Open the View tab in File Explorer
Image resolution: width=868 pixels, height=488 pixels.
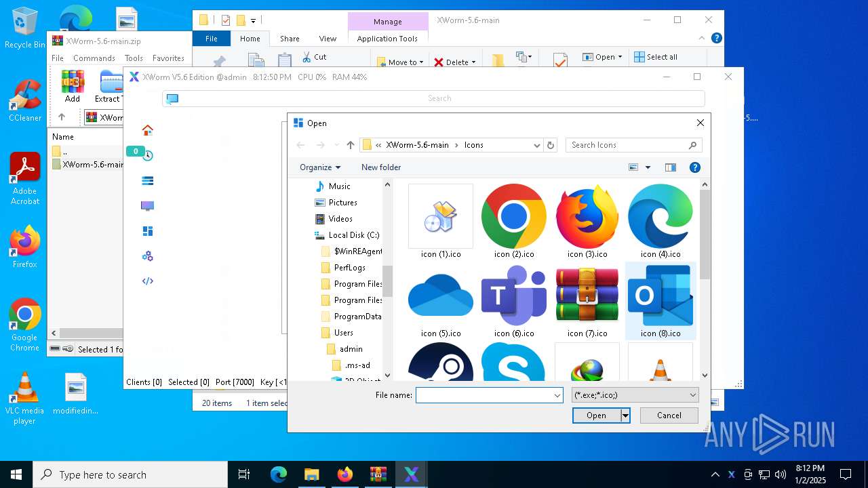(x=328, y=39)
